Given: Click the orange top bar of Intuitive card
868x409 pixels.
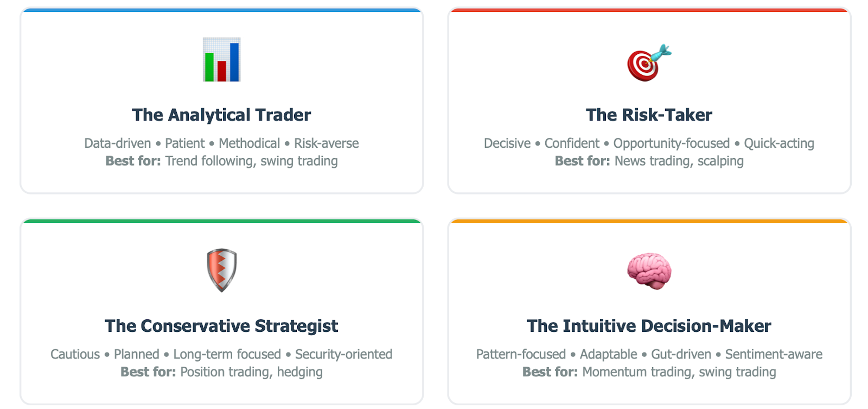Looking at the screenshot, I should [x=649, y=221].
